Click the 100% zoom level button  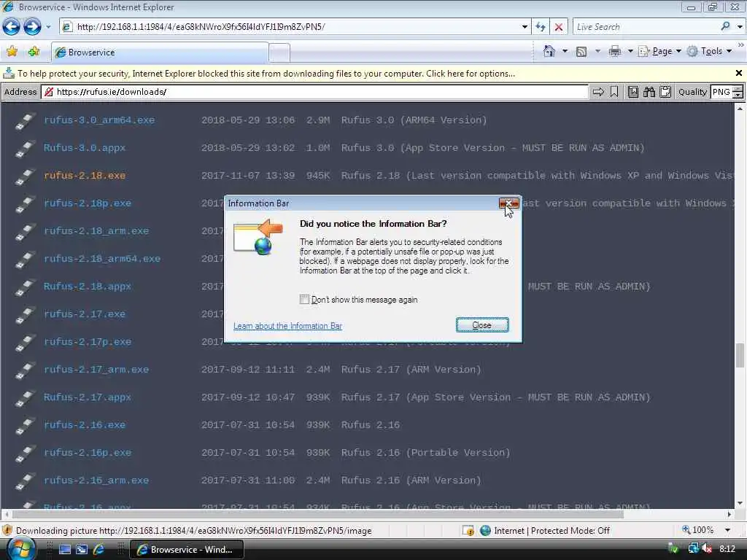(x=698, y=530)
